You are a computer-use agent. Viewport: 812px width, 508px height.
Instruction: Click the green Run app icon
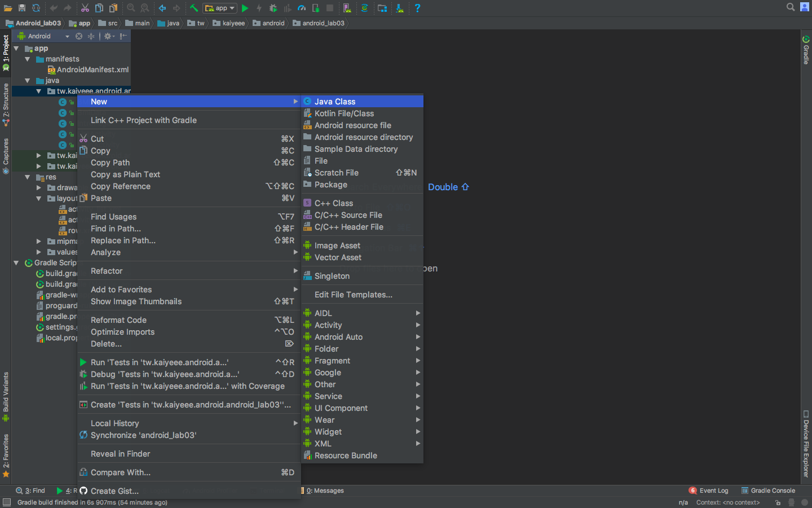(245, 8)
